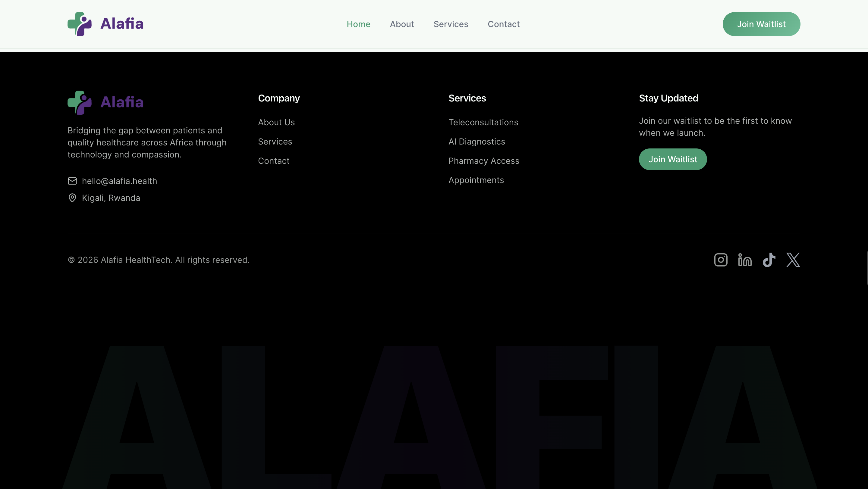
Task: Open the About Us footer link
Action: pos(276,122)
